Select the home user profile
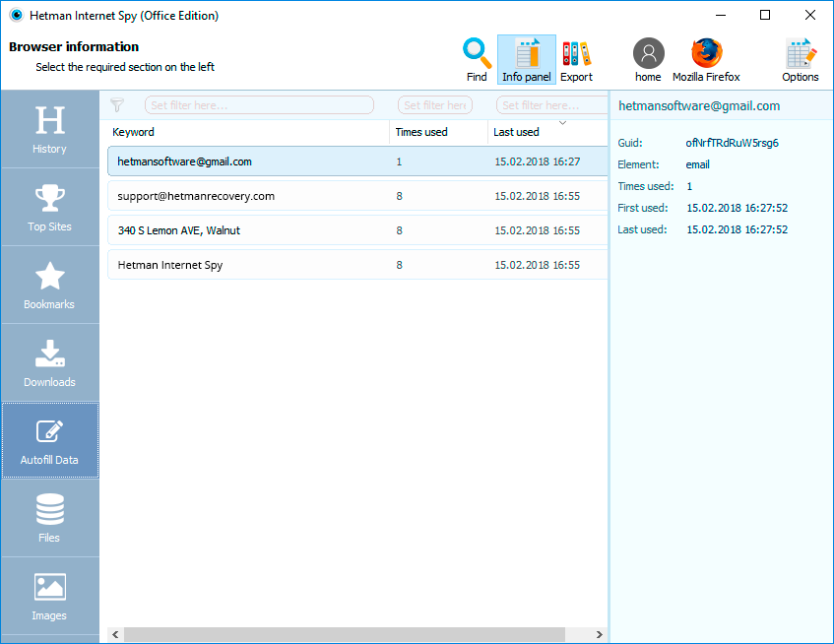This screenshot has width=834, height=644. point(648,60)
